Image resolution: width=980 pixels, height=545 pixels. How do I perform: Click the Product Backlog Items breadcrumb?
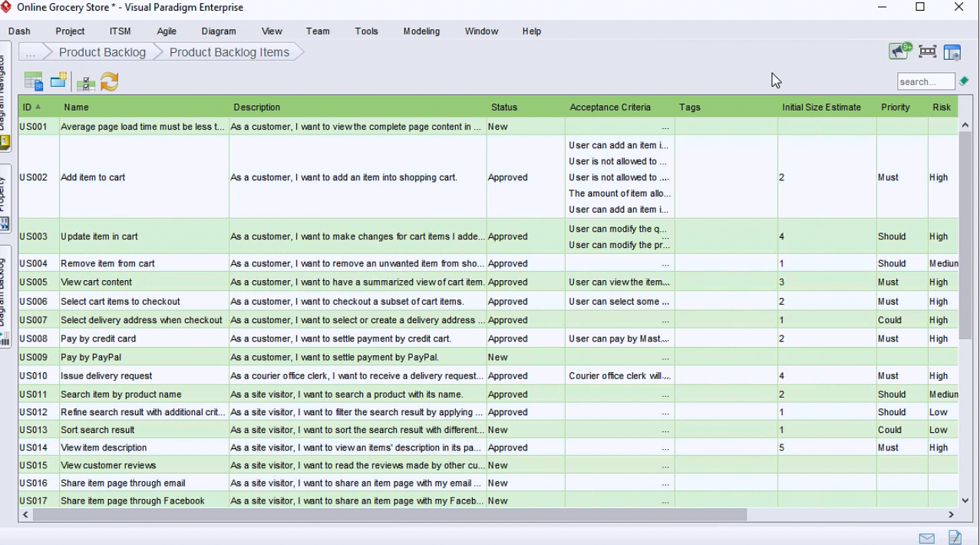tap(229, 52)
